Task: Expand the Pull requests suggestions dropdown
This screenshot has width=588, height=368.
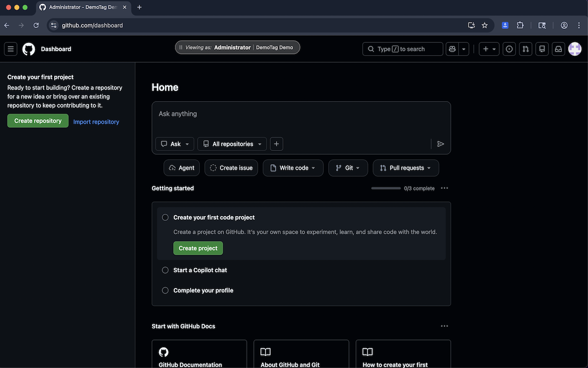Action: tap(406, 168)
